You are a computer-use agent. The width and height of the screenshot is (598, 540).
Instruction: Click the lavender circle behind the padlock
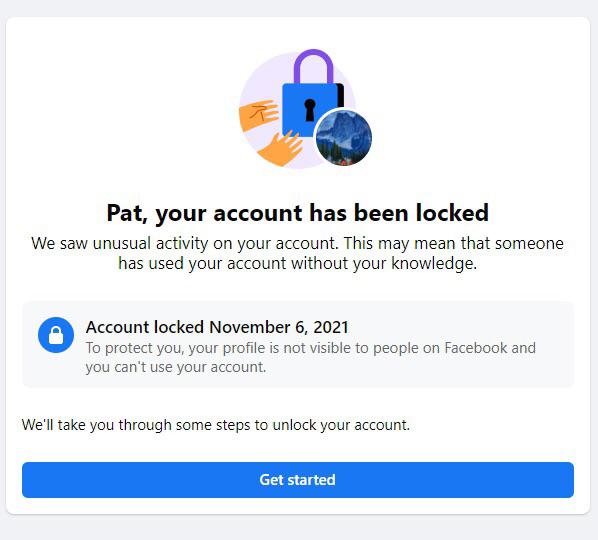[297, 111]
